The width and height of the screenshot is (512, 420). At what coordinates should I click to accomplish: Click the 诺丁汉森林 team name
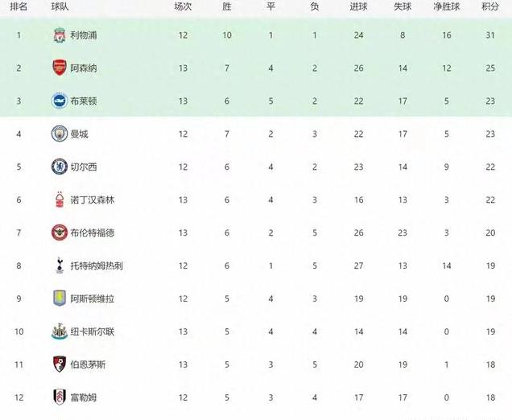click(x=93, y=200)
